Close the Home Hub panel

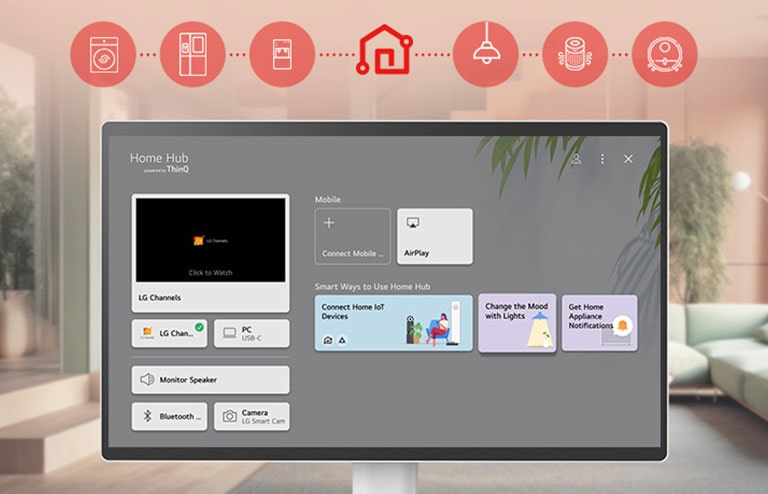coord(628,159)
